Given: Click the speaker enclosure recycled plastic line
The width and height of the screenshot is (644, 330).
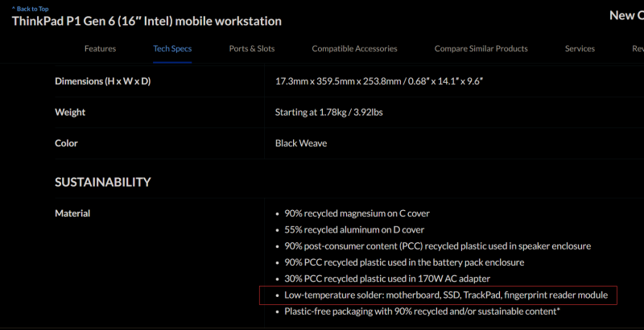Looking at the screenshot, I should [x=437, y=246].
